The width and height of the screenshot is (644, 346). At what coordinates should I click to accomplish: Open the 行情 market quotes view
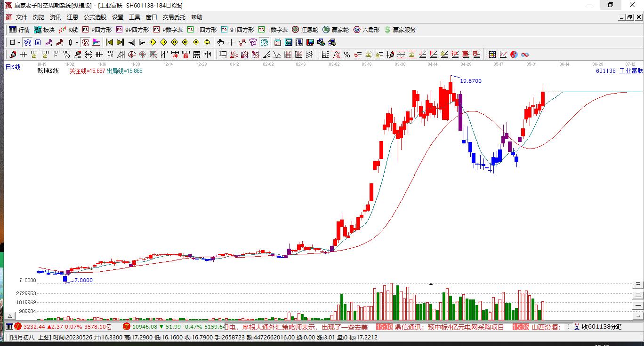pos(19,30)
